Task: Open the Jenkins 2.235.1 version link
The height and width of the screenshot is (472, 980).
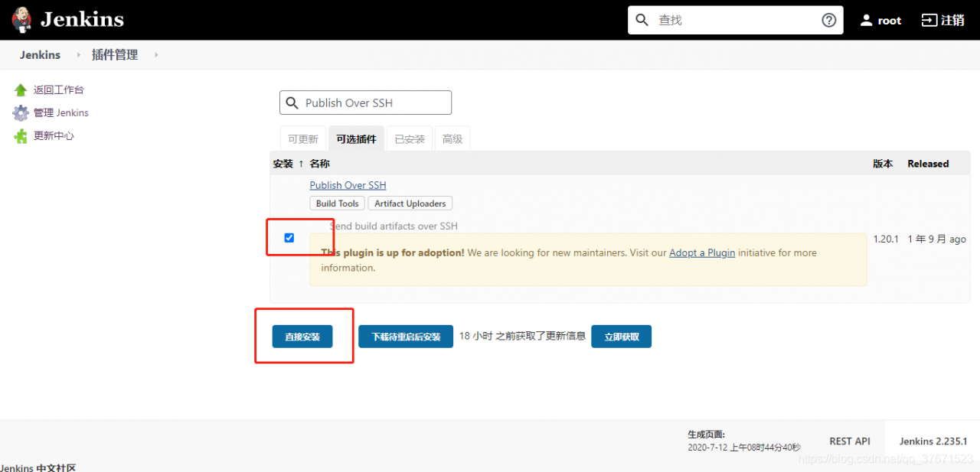Action: (x=933, y=441)
